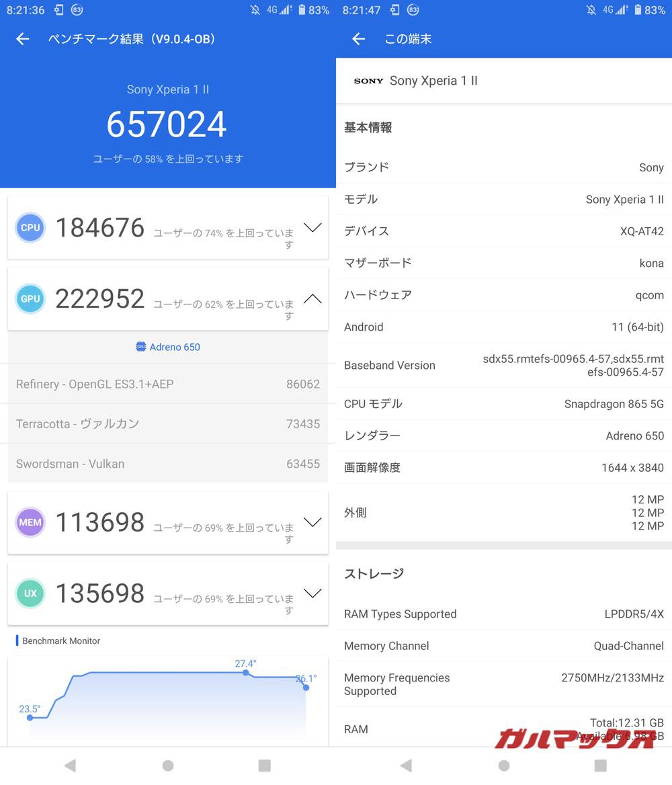Expand the UX score details
The image size is (672, 785).
[x=312, y=593]
